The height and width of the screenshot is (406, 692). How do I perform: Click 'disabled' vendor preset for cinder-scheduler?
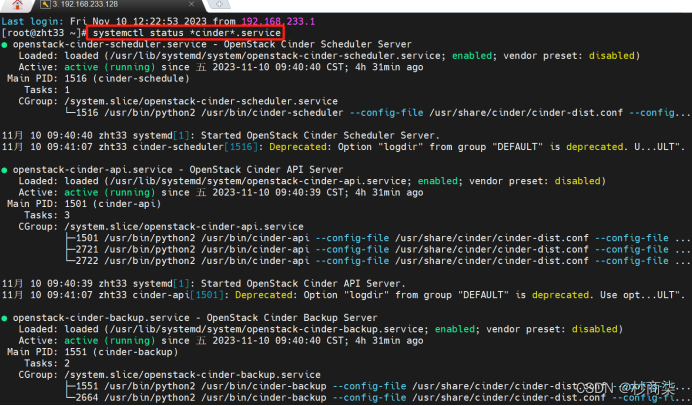612,56
